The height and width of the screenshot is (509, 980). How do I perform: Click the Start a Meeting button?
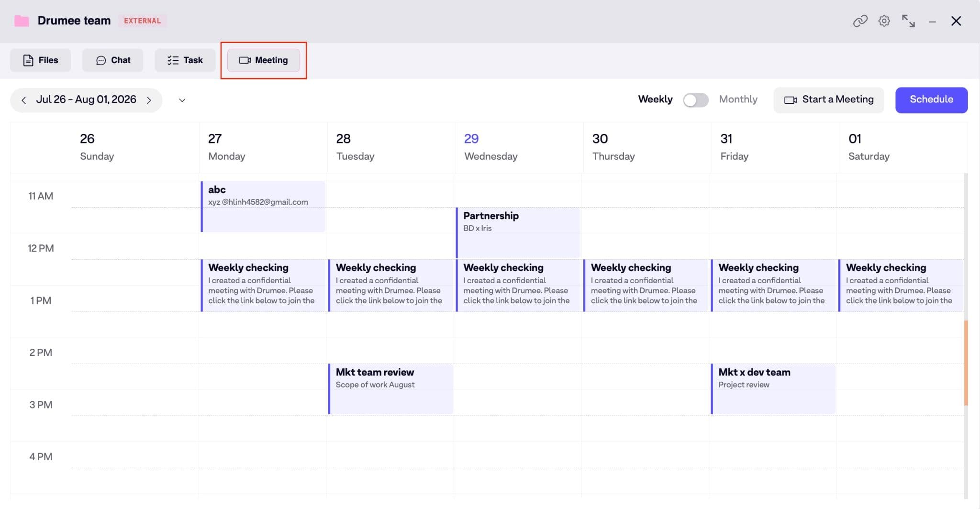(829, 100)
